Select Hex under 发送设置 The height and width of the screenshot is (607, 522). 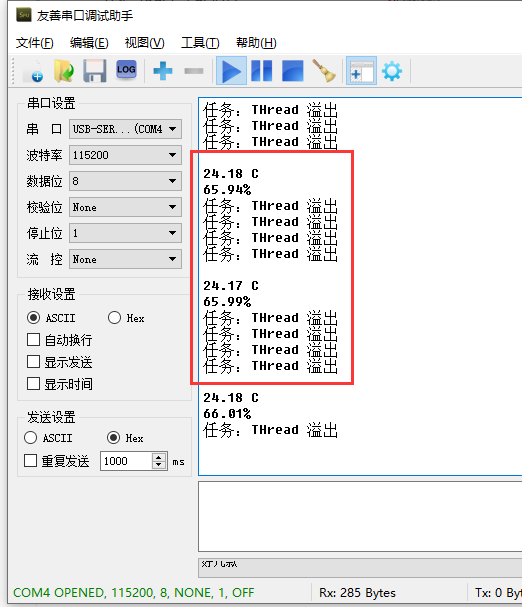(x=125, y=438)
